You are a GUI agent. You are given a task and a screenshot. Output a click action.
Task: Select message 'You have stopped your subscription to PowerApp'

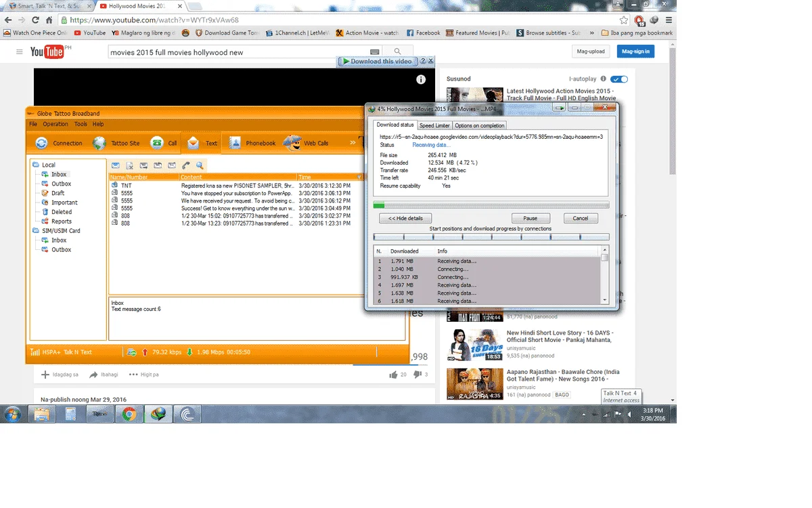[x=237, y=192]
